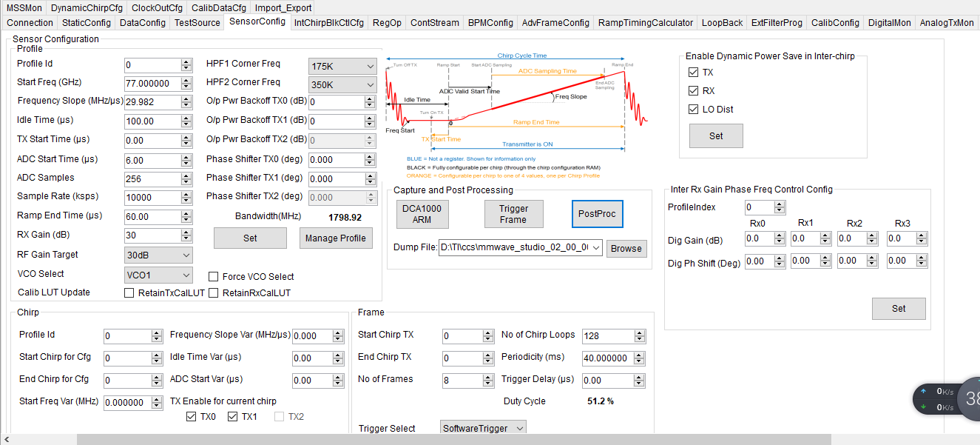Open HPF2 Corner Freq dropdown
The width and height of the screenshot is (980, 445).
click(x=342, y=85)
